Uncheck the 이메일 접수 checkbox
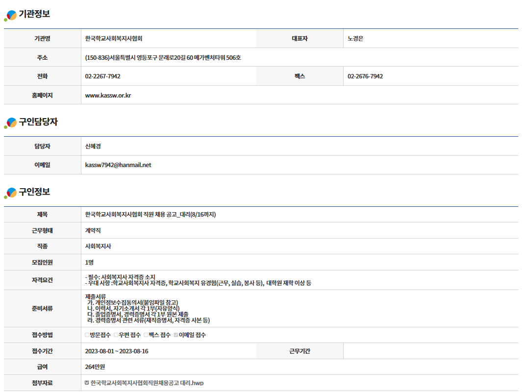Screen dimensions: 532x392 [x=176, y=335]
